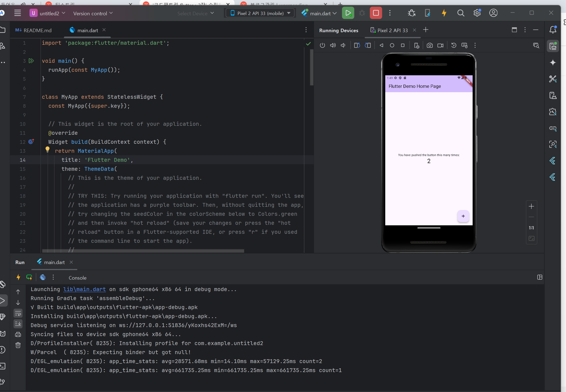566x392 pixels.
Task: Click the Hot Restart icon in Run panel
Action: pos(29,277)
